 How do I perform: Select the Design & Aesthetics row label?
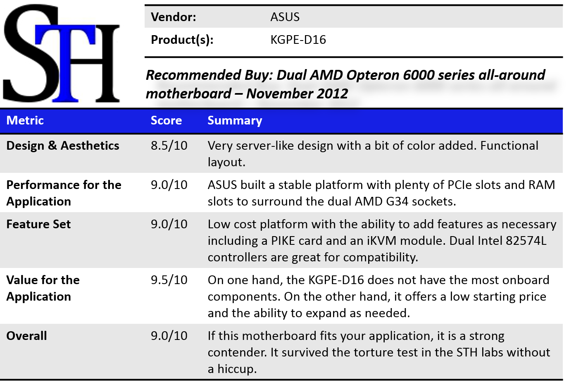coord(63,146)
